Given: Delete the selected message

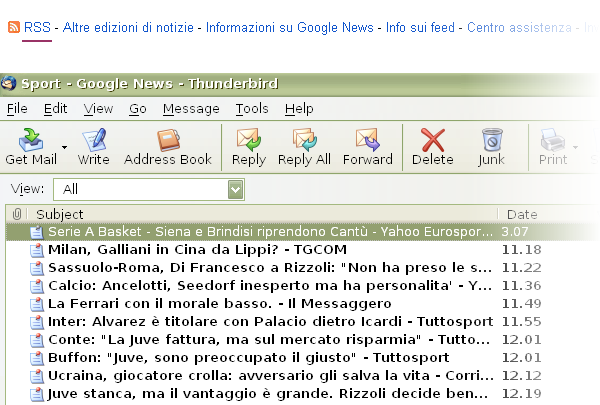Looking at the screenshot, I should pos(432,139).
